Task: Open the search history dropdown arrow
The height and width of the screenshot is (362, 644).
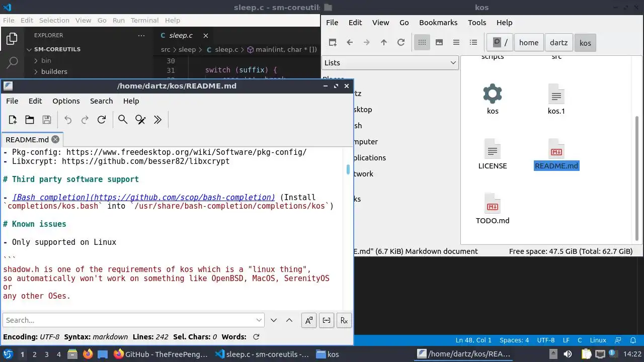Action: (259, 320)
